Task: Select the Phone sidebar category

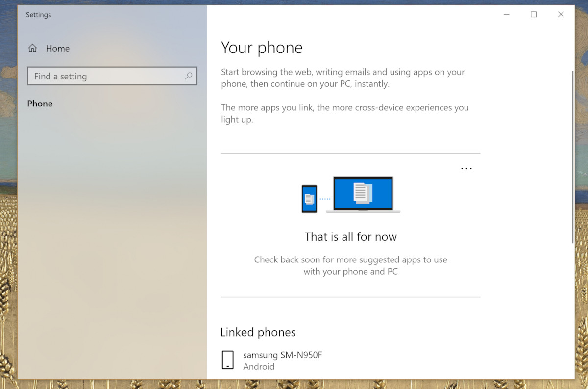Action: pyautogui.click(x=40, y=104)
